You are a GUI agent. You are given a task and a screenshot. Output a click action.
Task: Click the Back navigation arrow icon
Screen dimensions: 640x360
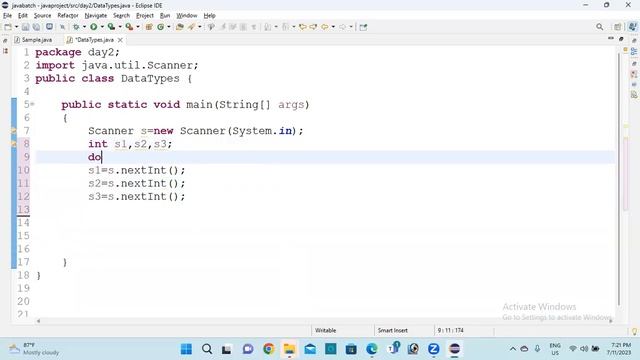click(324, 27)
